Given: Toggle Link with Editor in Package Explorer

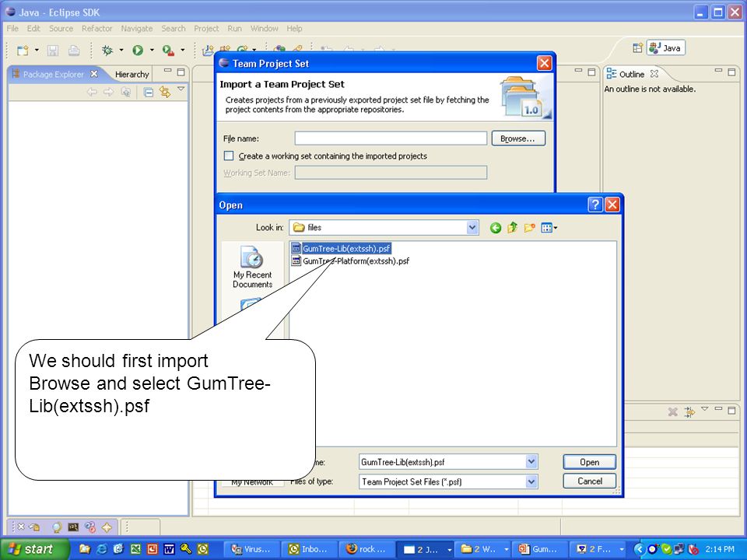Looking at the screenshot, I should (165, 92).
